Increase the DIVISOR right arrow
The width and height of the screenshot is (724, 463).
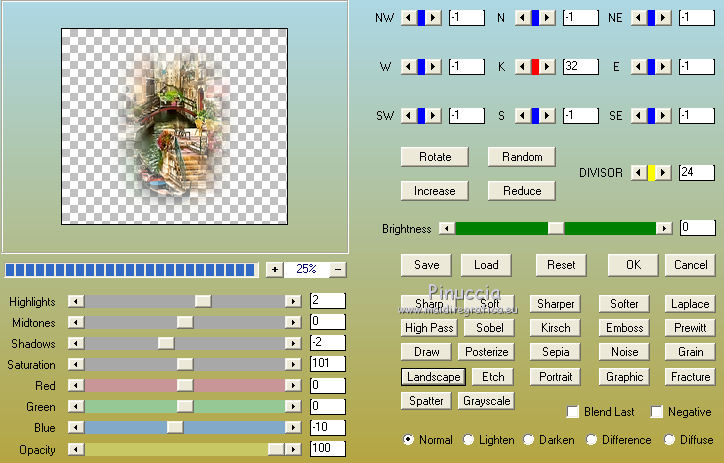[x=663, y=173]
